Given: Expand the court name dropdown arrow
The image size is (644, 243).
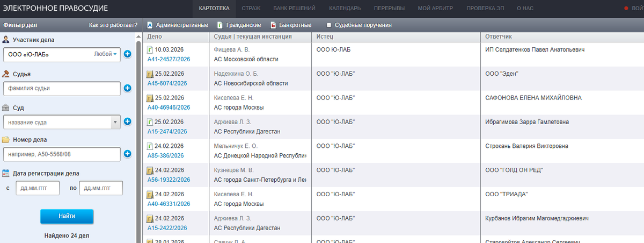Looking at the screenshot, I should click(115, 122).
